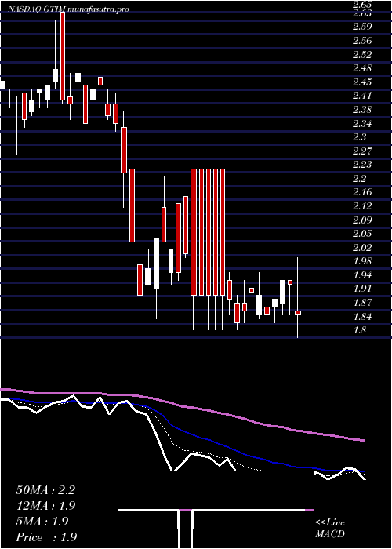Image resolution: width=392 pixels, height=549 pixels.
Task: Click the 2.3 price axis label
Action: click(359, 137)
